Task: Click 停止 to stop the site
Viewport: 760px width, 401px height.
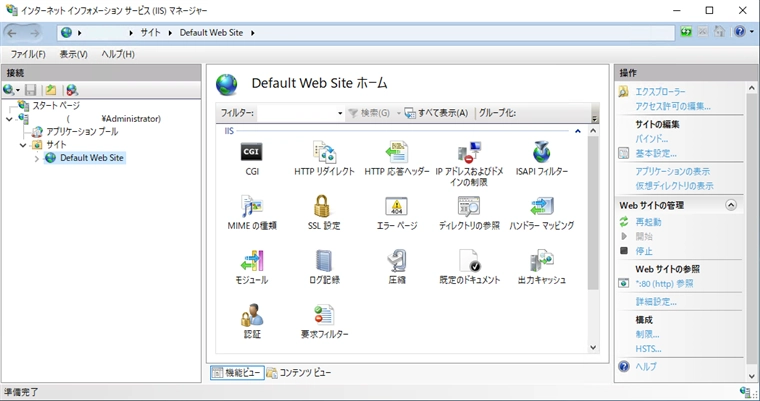Action: point(644,251)
